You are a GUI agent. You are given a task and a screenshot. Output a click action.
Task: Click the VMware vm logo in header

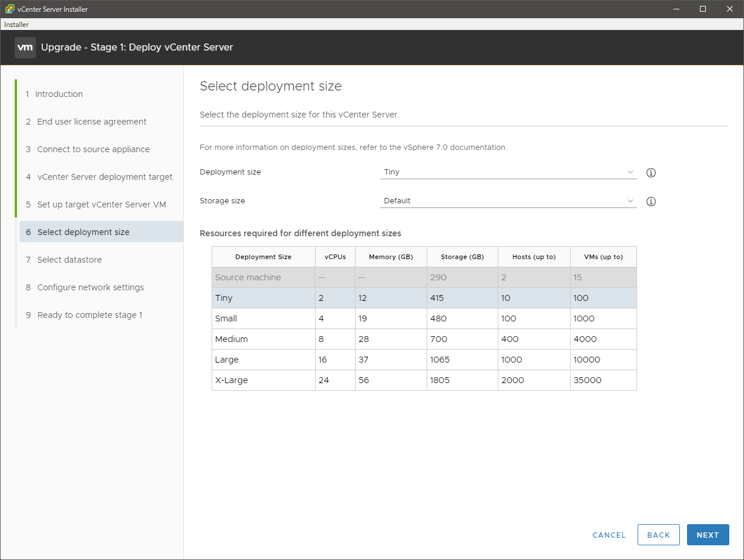coord(25,48)
